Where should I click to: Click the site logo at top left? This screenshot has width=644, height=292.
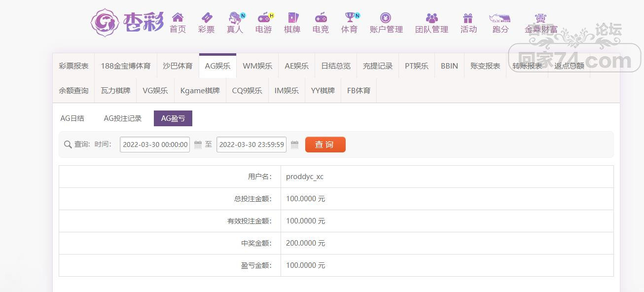click(x=127, y=22)
